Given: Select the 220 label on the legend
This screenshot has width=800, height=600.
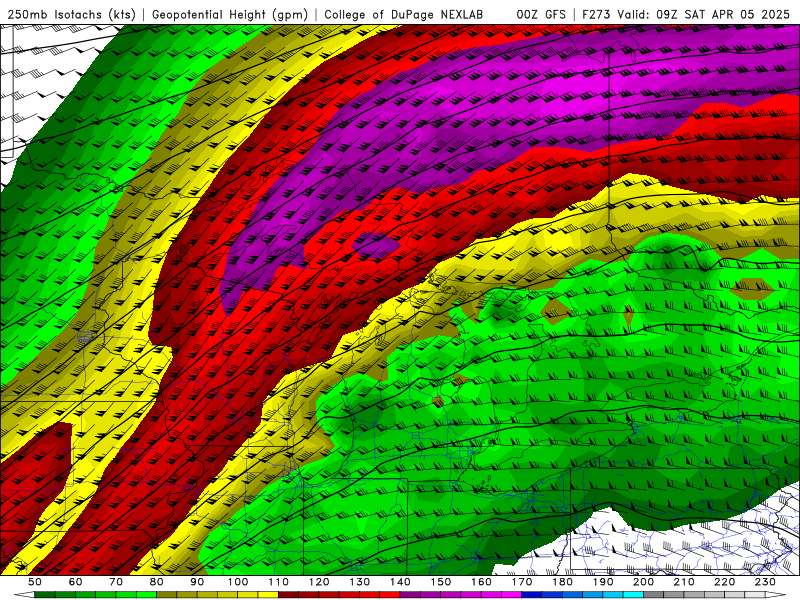Looking at the screenshot, I should (724, 582).
